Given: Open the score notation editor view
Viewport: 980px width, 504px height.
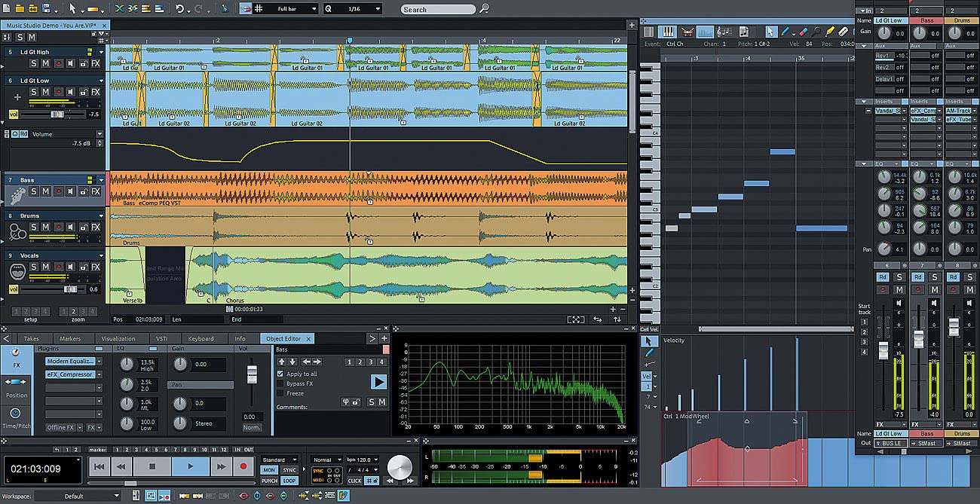Looking at the screenshot, I should (724, 32).
